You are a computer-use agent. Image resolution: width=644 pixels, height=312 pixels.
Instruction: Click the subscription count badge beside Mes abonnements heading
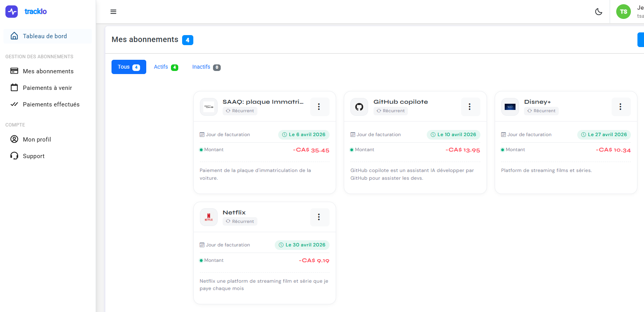[x=188, y=40]
